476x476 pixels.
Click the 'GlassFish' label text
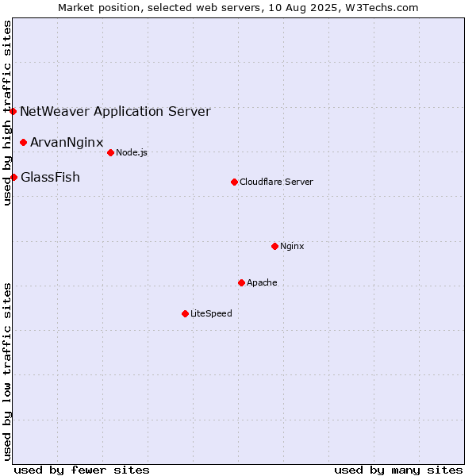[51, 177]
